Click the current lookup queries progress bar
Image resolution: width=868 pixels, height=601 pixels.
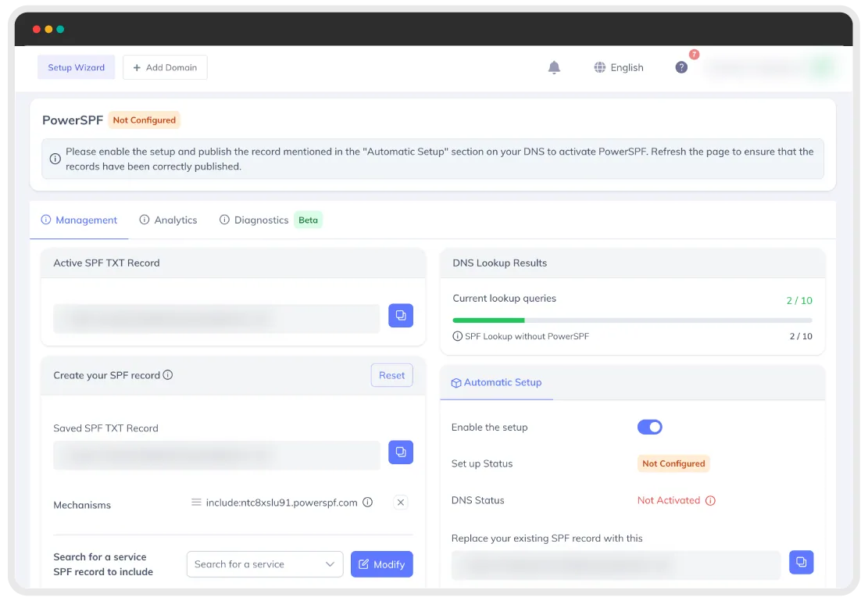tap(632, 320)
